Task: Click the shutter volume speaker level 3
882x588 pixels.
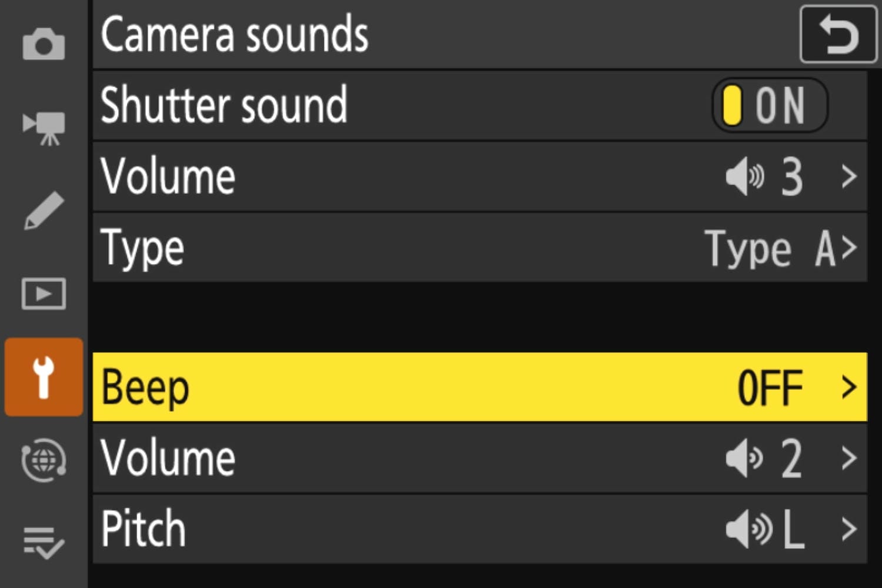Action: point(764,176)
